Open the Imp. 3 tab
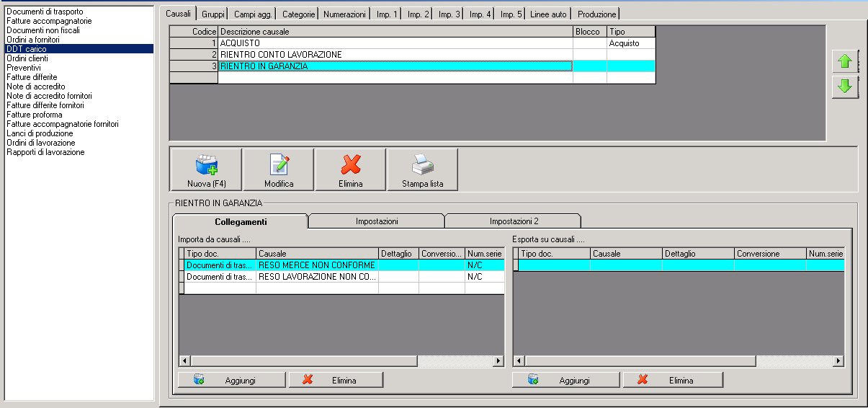Image resolution: width=868 pixels, height=408 pixels. pos(449,14)
